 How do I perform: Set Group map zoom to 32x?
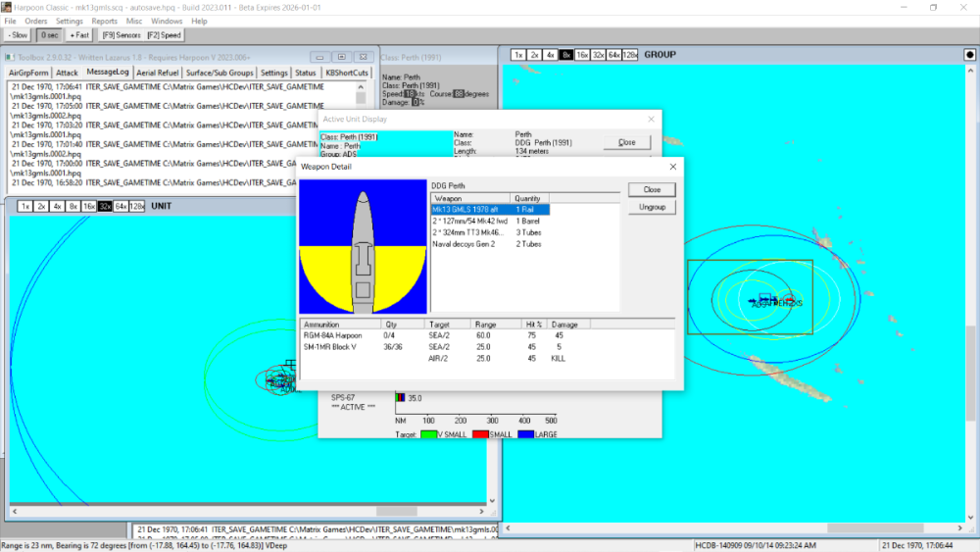click(598, 55)
